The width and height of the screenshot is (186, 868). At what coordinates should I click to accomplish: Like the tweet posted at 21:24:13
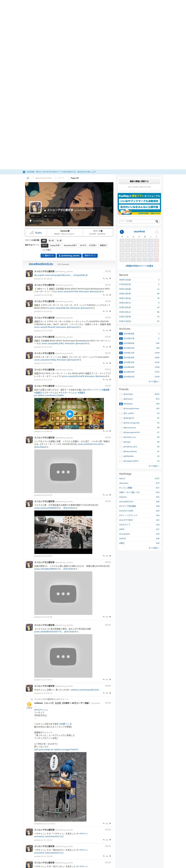coord(110,693)
